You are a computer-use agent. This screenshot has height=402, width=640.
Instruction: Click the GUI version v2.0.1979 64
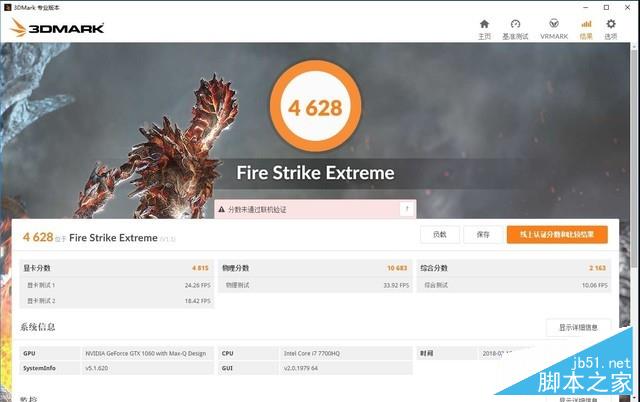pos(301,368)
